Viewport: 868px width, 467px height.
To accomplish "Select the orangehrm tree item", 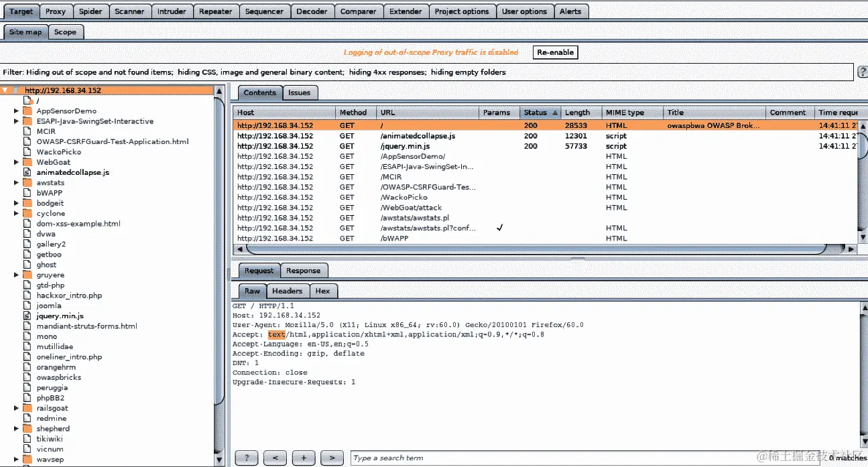I will coord(56,367).
